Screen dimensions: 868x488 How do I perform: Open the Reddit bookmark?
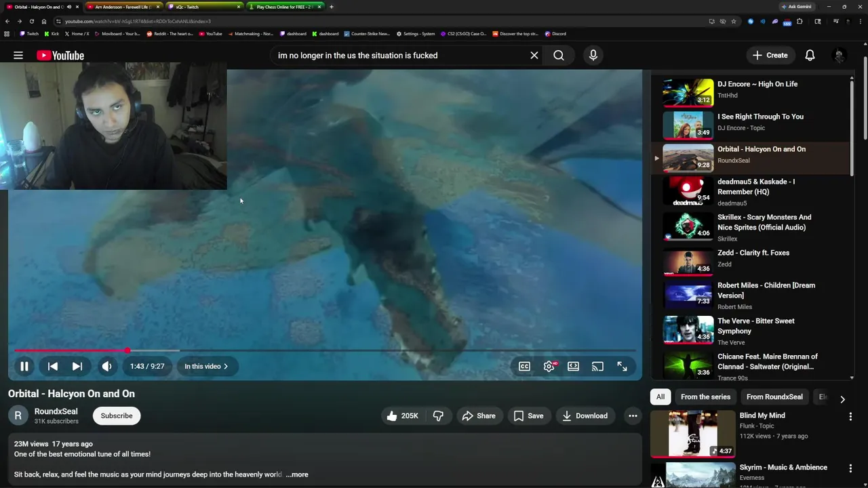(x=170, y=34)
